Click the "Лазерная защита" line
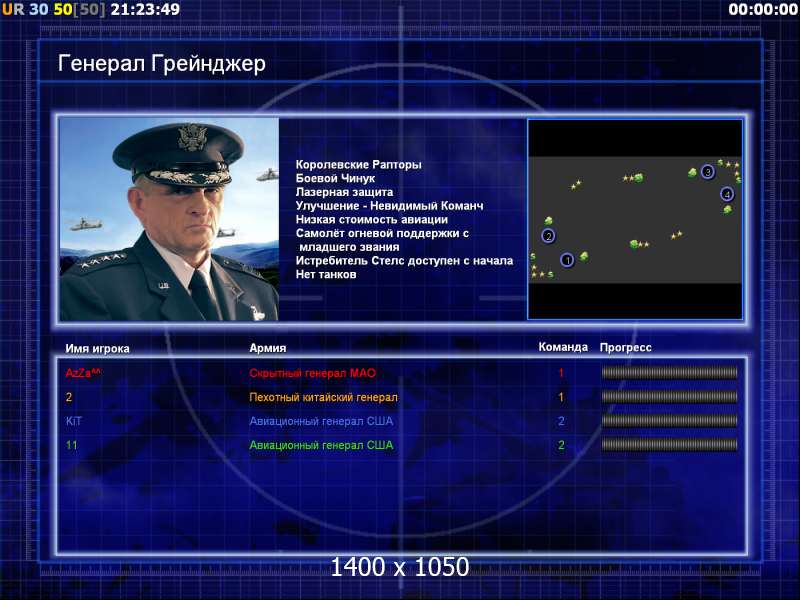This screenshot has width=800, height=600. 344,192
